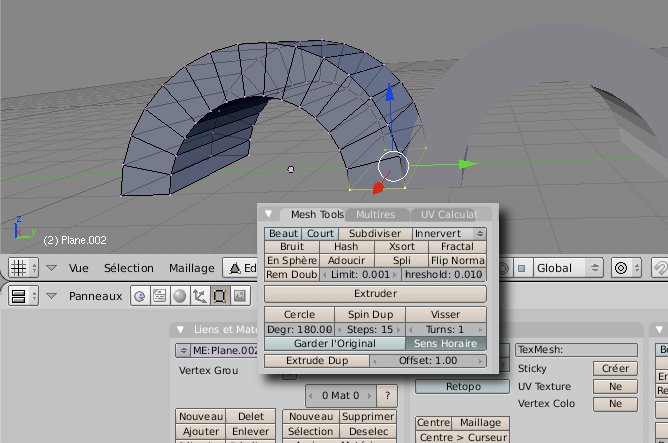668x443 pixels.
Task: Switch to the Scene context icon
Action: pyautogui.click(x=240, y=296)
